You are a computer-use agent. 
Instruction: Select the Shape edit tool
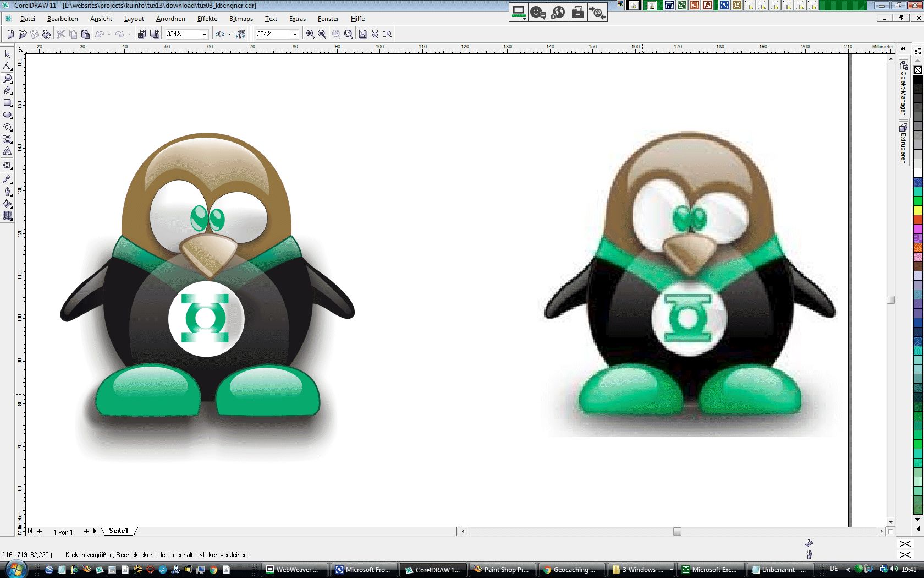pos(7,66)
